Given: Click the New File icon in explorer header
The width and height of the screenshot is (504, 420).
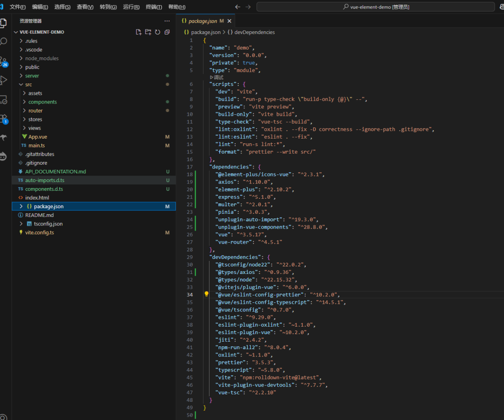Looking at the screenshot, I should click(139, 32).
